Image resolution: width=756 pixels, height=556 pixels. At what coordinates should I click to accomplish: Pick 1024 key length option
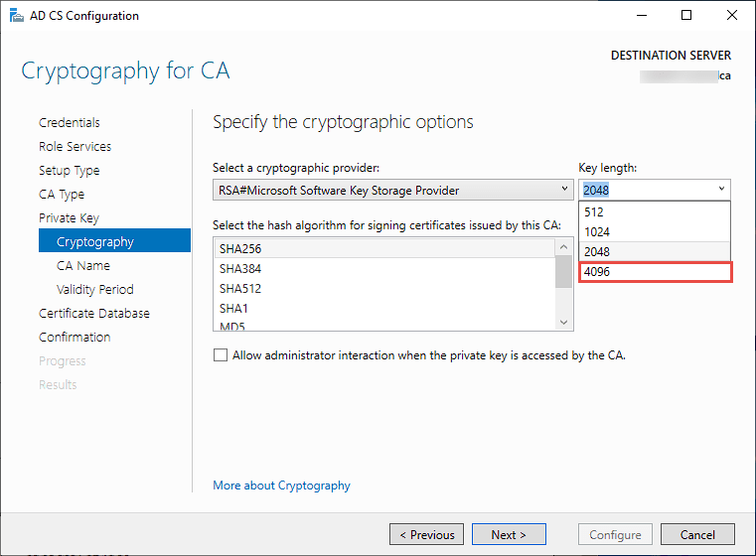(x=656, y=231)
